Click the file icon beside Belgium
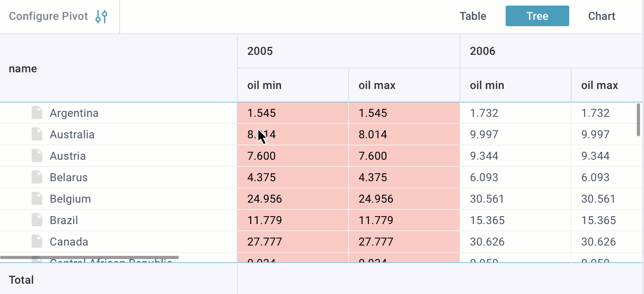 point(37,199)
